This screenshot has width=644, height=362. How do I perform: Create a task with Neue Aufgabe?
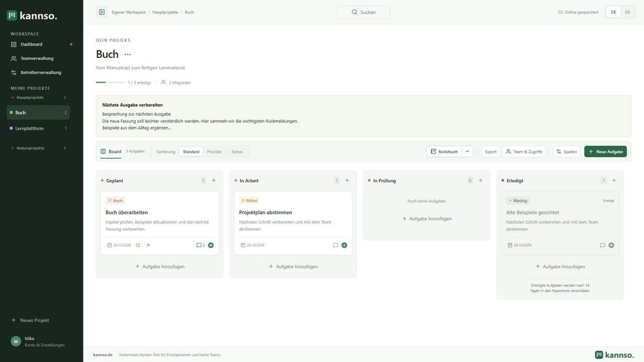pyautogui.click(x=605, y=151)
